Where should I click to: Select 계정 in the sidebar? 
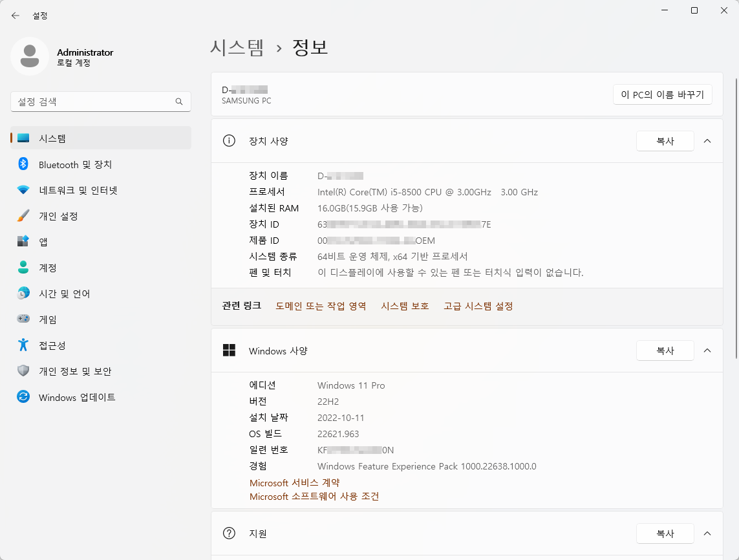point(101,267)
